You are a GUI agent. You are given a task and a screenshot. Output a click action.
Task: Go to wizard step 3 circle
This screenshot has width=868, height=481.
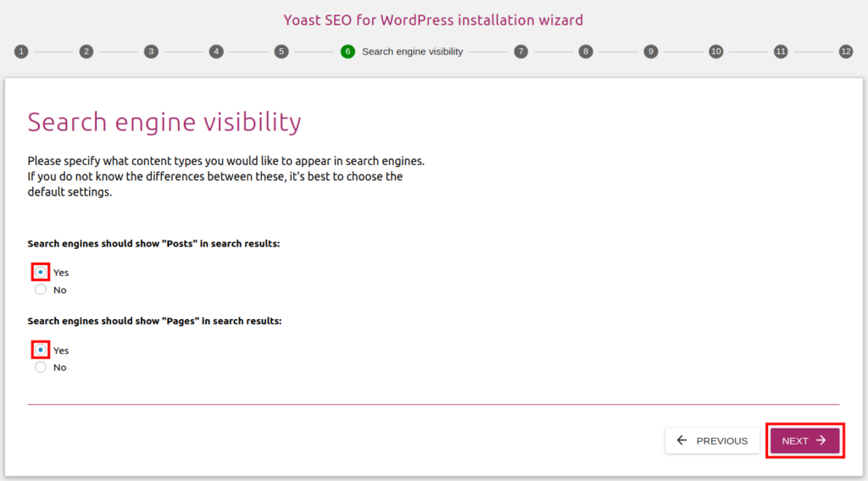pyautogui.click(x=151, y=52)
